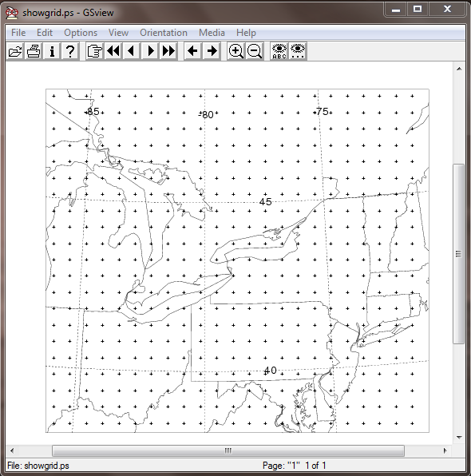Toggle the Find Next eye dots icon
This screenshot has width=471, height=476.
tap(298, 51)
